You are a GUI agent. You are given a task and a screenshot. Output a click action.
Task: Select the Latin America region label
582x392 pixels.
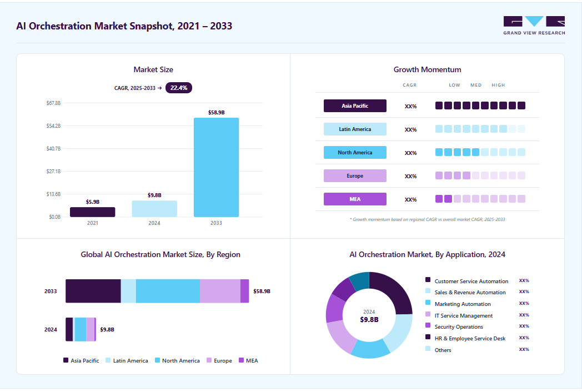[x=355, y=129]
